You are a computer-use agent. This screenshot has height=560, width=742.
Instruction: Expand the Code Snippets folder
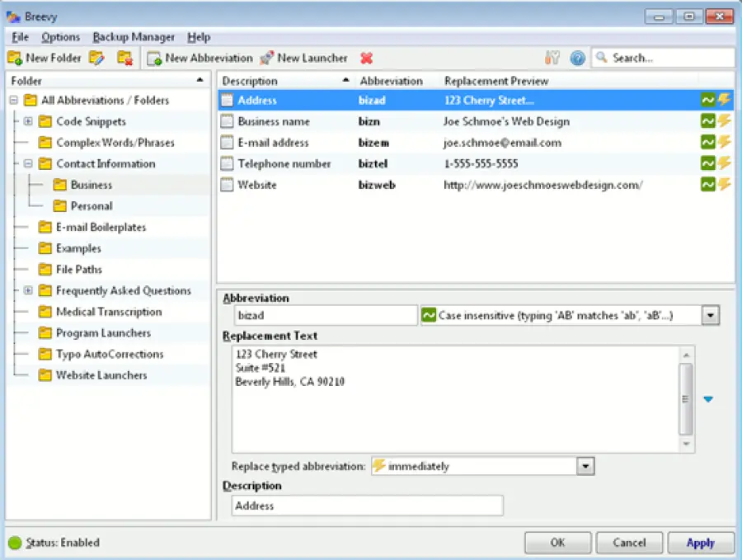29,121
